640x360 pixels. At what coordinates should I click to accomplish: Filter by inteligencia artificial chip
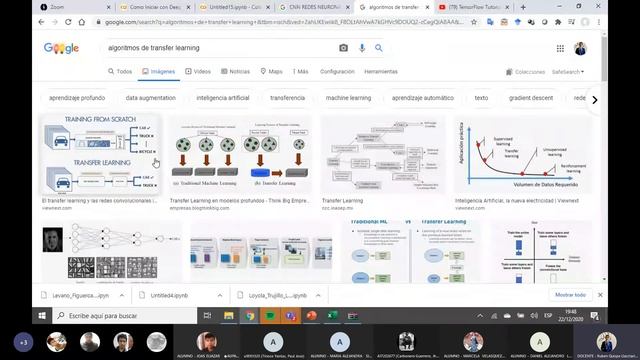point(223,98)
